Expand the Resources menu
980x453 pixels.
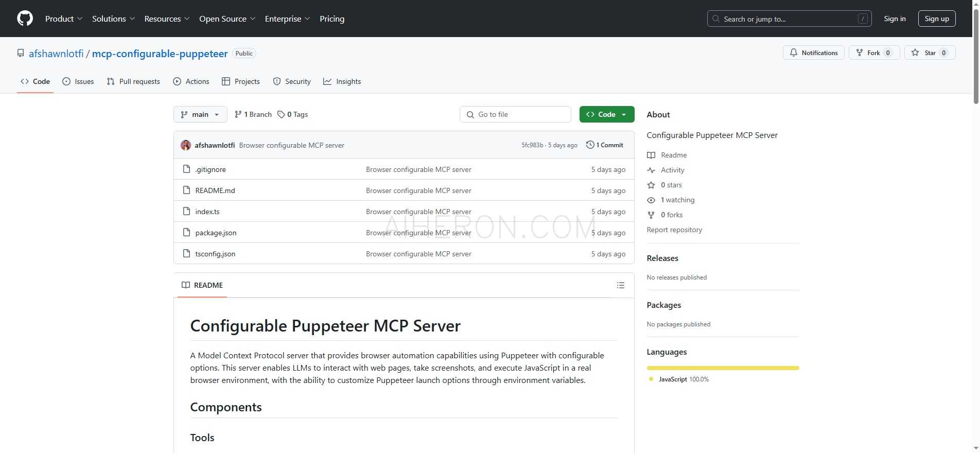(167, 19)
